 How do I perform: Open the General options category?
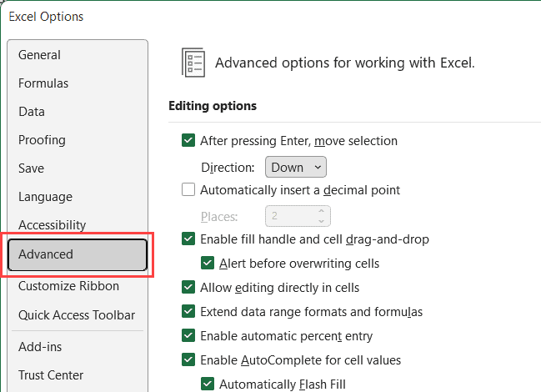39,55
